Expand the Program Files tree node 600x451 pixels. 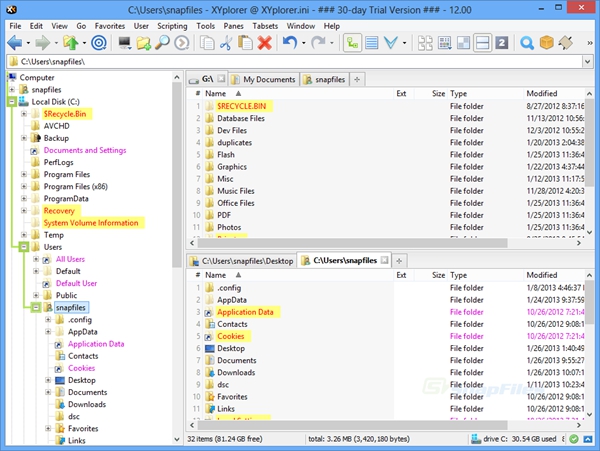(24, 174)
